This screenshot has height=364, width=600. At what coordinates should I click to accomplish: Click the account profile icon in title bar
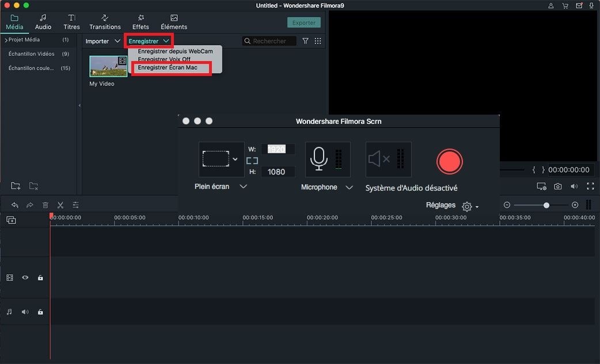click(x=550, y=6)
